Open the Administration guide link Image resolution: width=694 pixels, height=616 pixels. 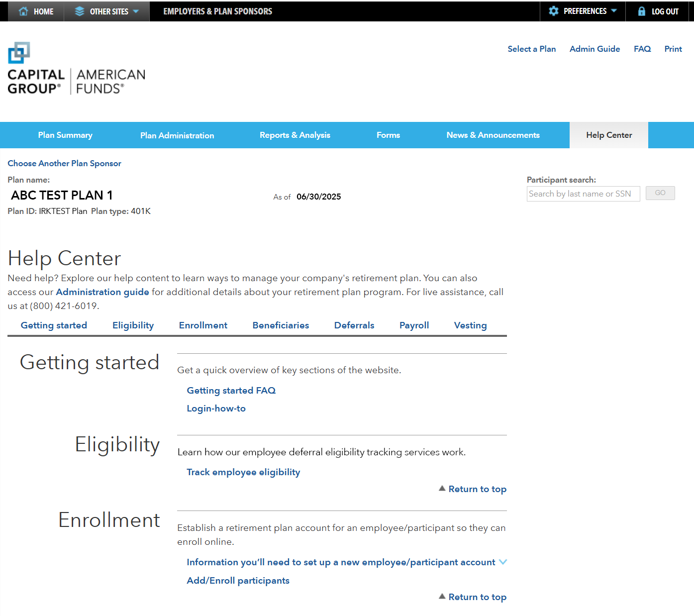102,292
